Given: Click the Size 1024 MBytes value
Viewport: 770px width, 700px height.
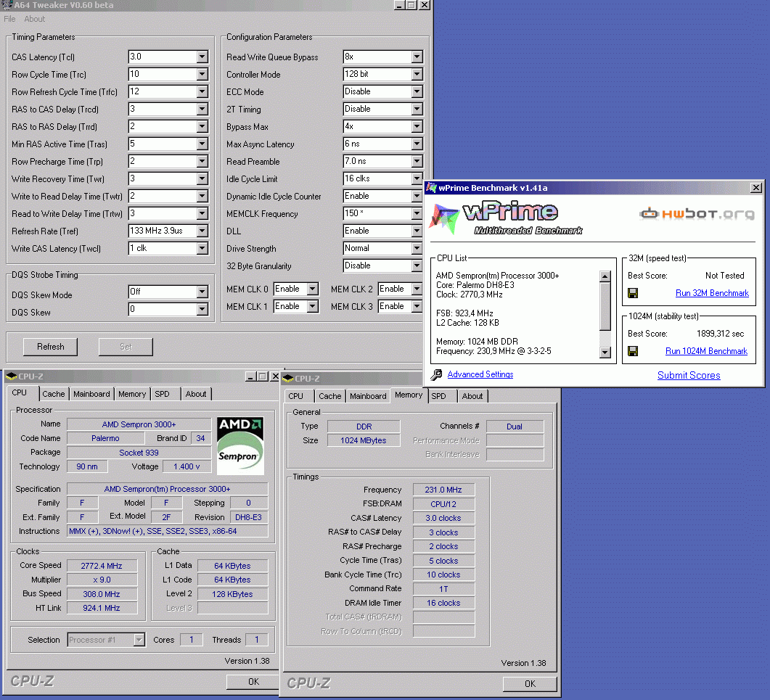Looking at the screenshot, I should tap(364, 440).
